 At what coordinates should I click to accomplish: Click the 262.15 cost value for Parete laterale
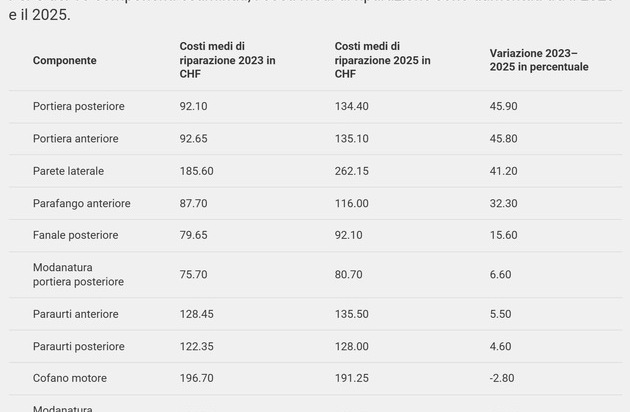(x=352, y=171)
